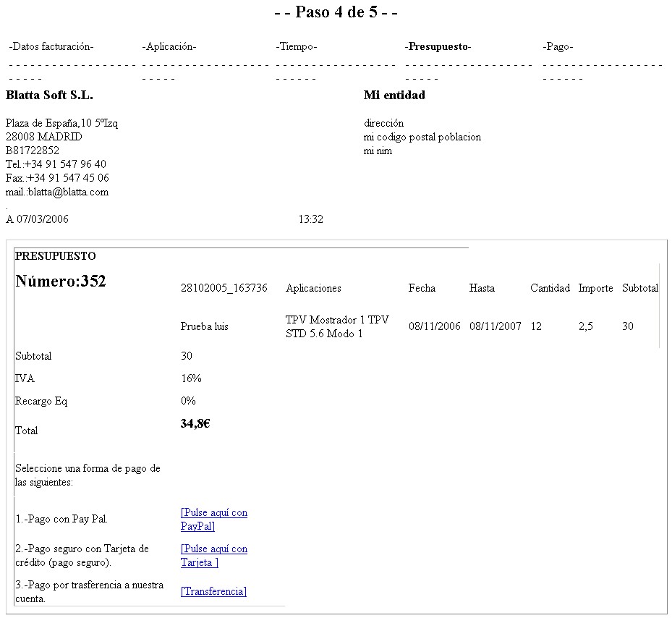Click the Número:352 budget number

(x=61, y=282)
